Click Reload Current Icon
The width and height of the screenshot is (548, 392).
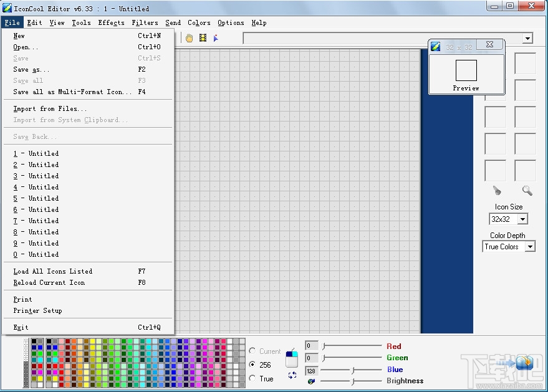pyautogui.click(x=50, y=282)
